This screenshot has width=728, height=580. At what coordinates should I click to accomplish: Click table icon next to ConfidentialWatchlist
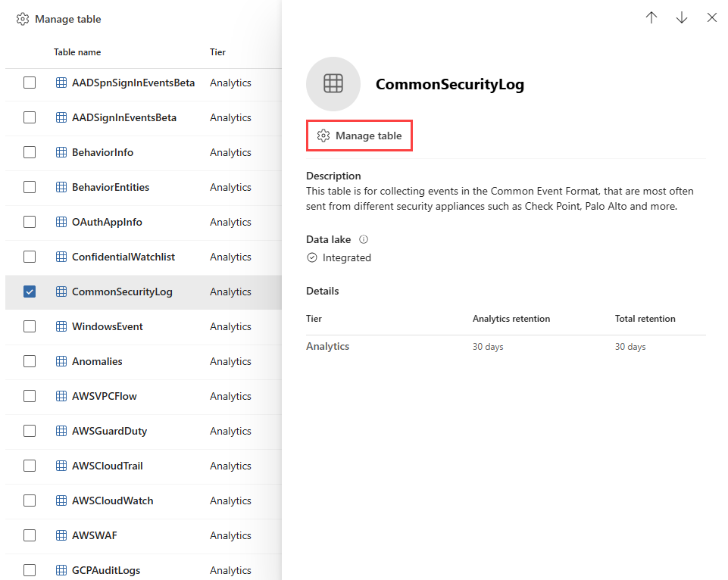61,257
